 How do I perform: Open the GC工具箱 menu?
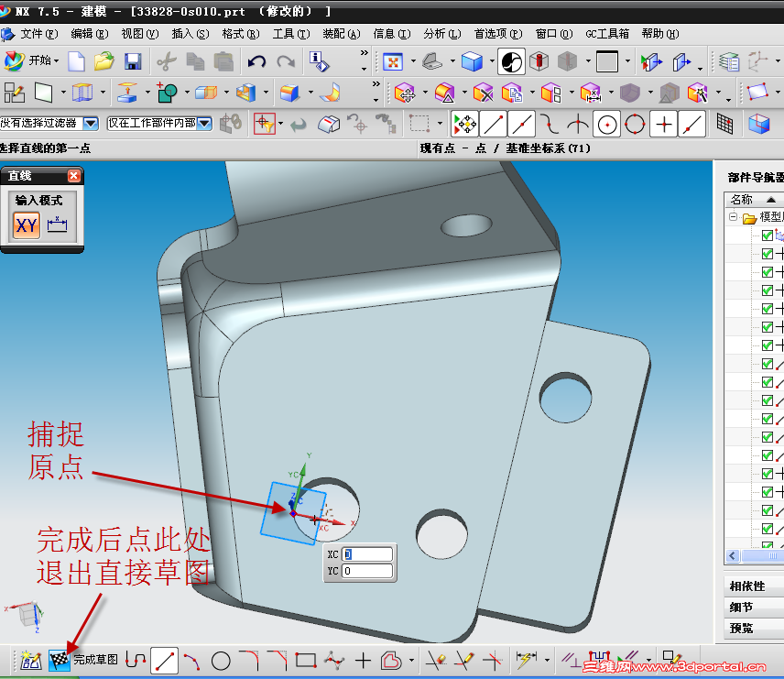(x=607, y=34)
